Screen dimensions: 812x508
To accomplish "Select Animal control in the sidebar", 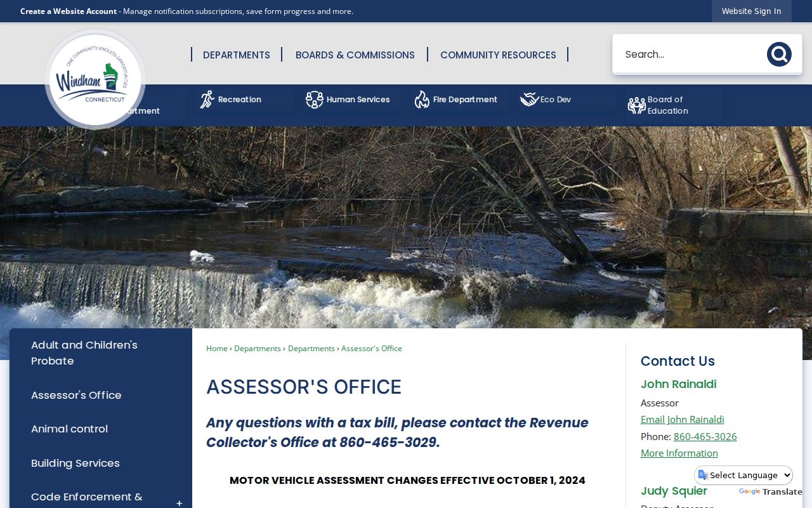I will (101, 429).
